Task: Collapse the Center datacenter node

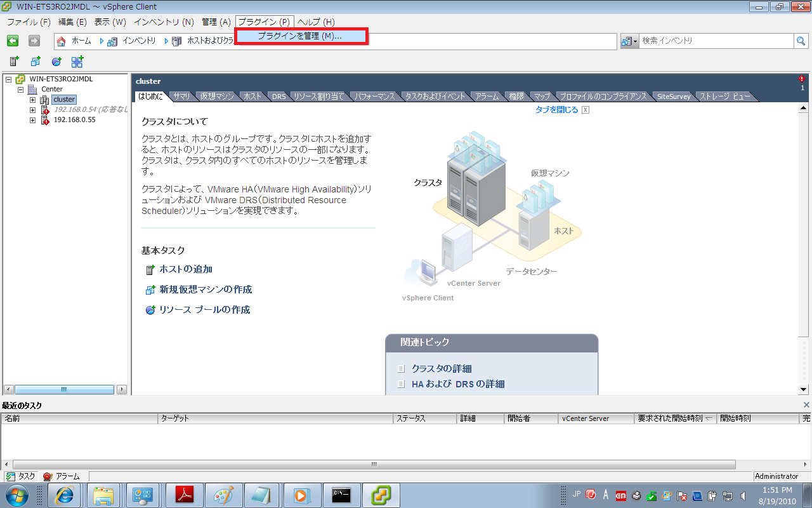Action: [x=21, y=90]
